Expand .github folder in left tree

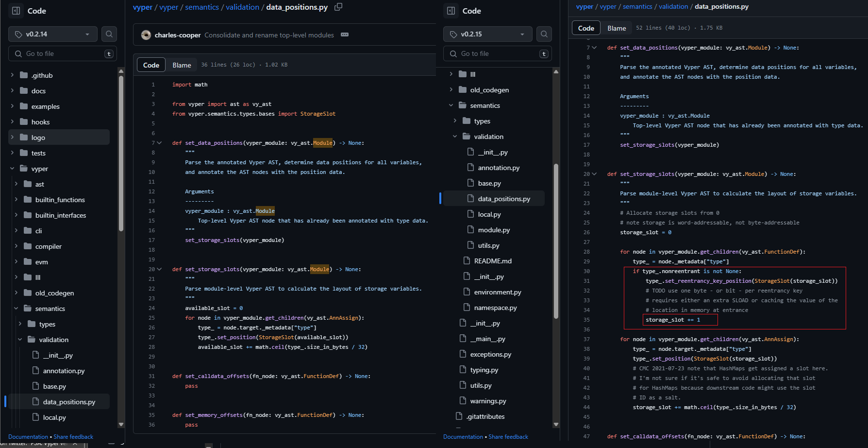coord(12,75)
